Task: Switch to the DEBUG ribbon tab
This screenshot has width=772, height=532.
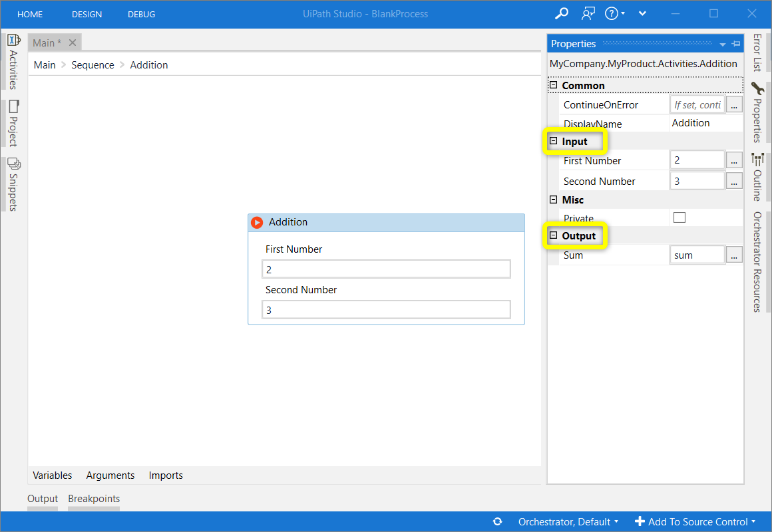Action: click(x=141, y=14)
